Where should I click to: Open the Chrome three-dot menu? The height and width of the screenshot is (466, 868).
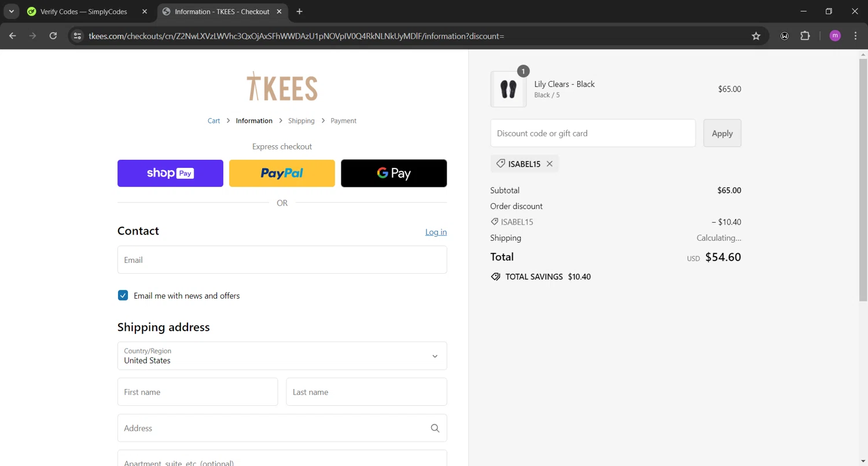(856, 36)
